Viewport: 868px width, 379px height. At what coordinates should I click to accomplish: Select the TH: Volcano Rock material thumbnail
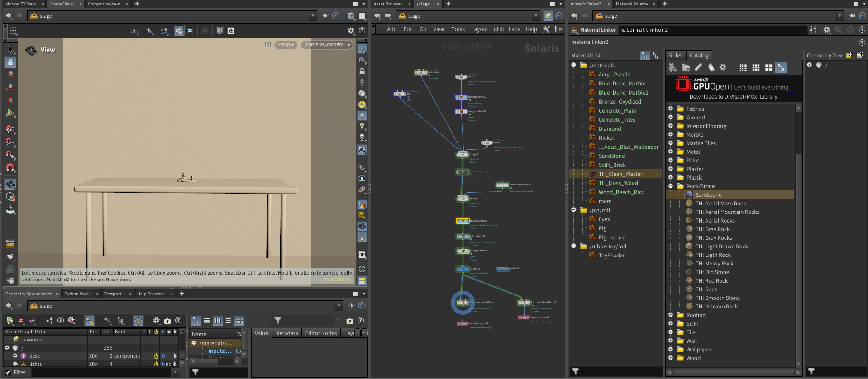[x=689, y=306]
